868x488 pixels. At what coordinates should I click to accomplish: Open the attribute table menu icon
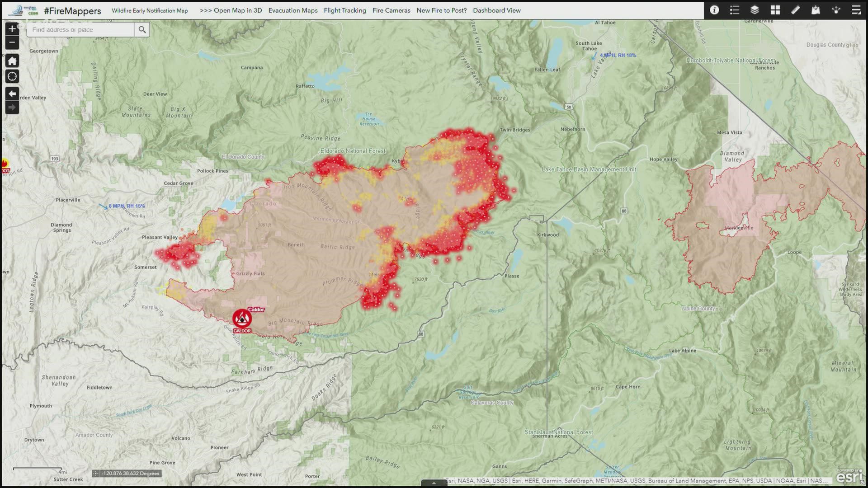856,10
